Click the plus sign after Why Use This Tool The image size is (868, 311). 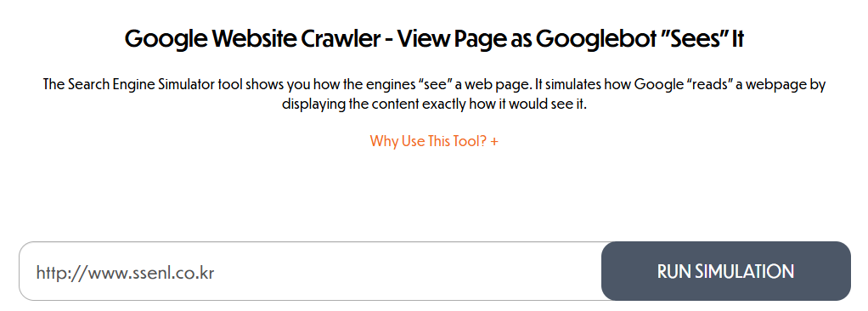coord(494,141)
